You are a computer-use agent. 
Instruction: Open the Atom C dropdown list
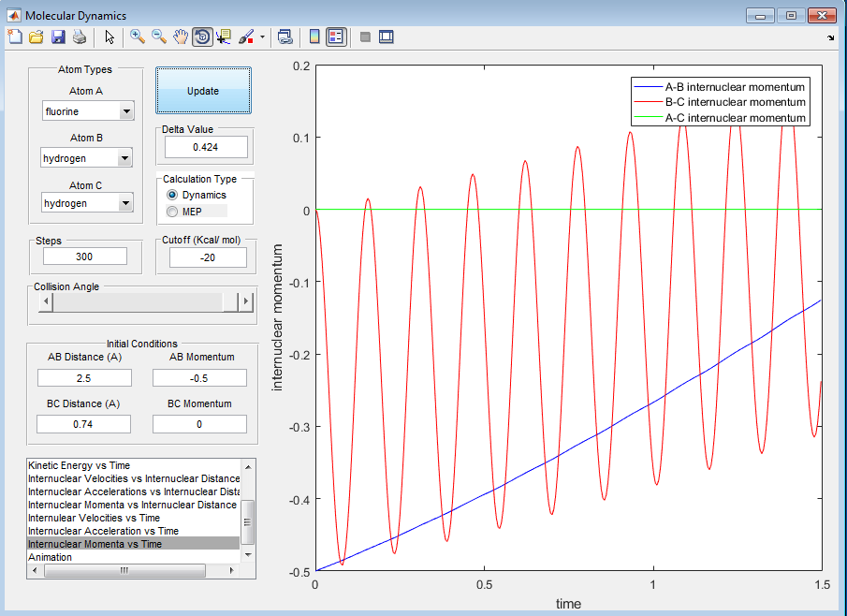point(126,203)
